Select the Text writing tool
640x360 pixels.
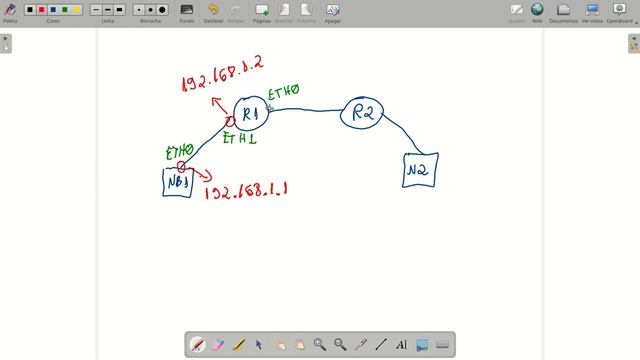point(402,344)
